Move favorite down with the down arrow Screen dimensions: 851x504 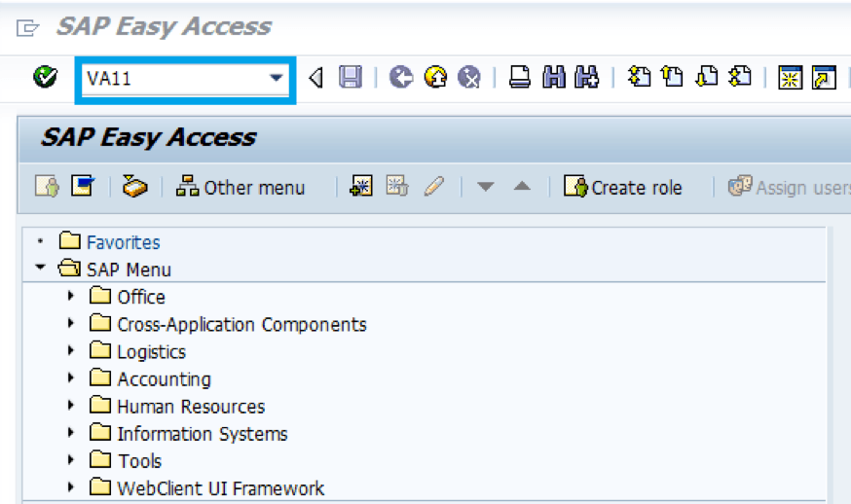[x=485, y=187]
